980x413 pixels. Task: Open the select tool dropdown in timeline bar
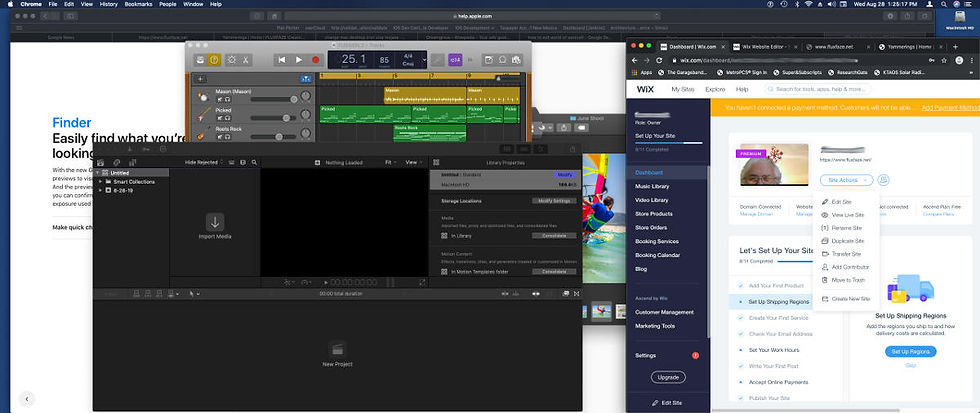[x=194, y=294]
